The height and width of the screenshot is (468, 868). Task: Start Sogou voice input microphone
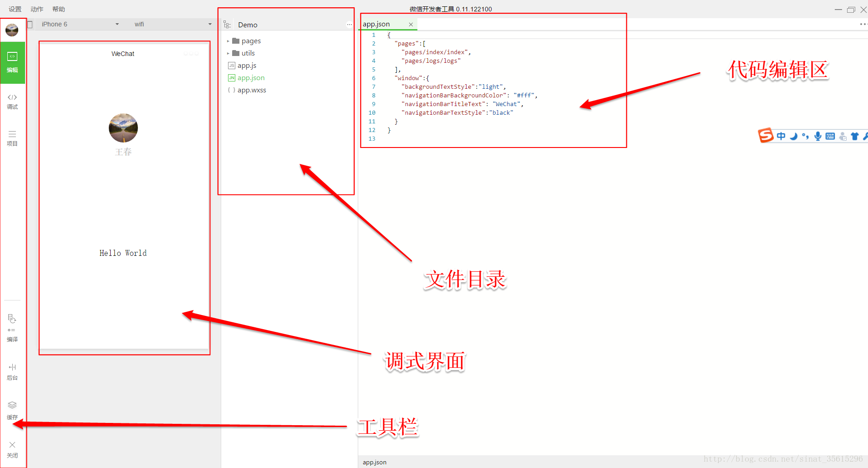(x=818, y=136)
